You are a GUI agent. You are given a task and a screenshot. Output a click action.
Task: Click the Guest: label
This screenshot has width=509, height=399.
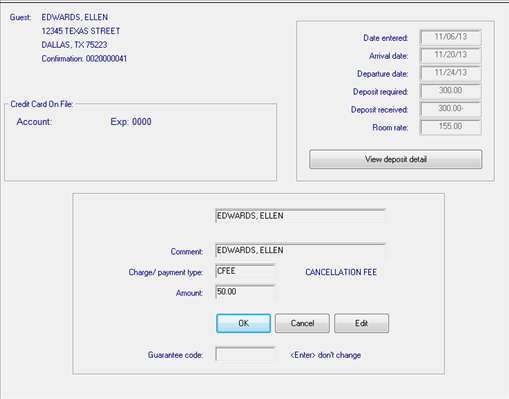pos(20,17)
